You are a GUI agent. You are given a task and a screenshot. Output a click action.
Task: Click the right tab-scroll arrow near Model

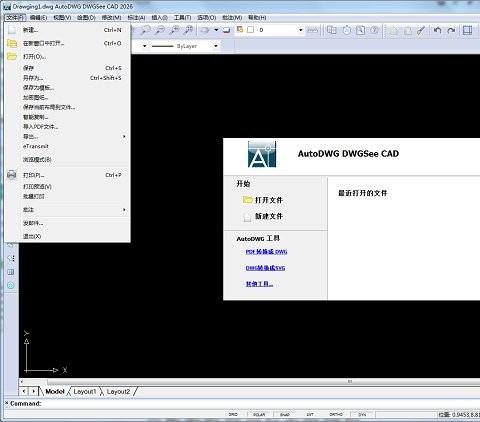(34, 391)
